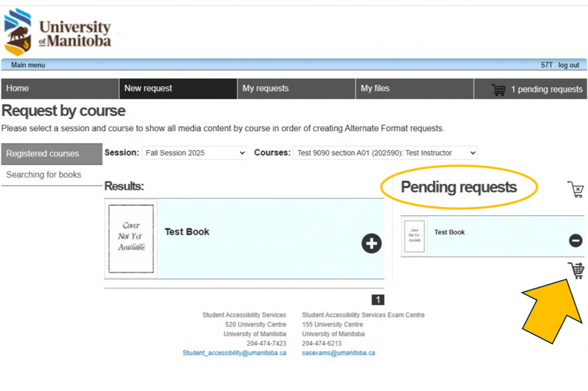This screenshot has height=391, width=588.
Task: Select Registered courses in the sidebar
Action: (42, 154)
